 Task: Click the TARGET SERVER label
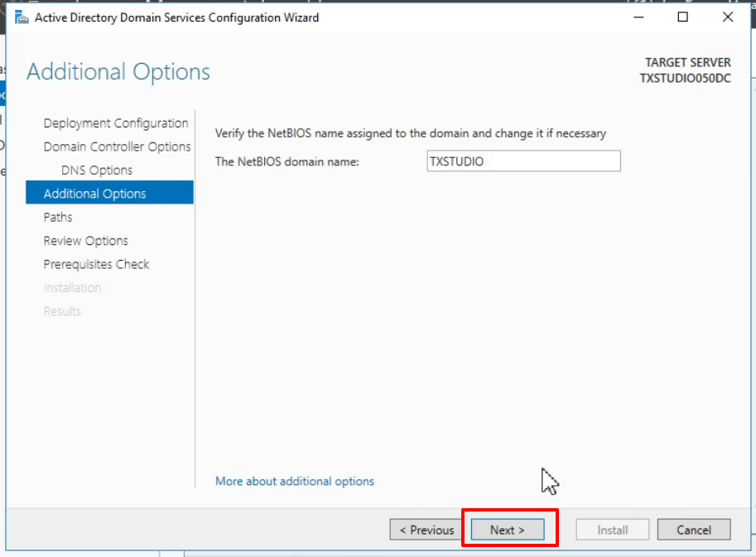[688, 63]
